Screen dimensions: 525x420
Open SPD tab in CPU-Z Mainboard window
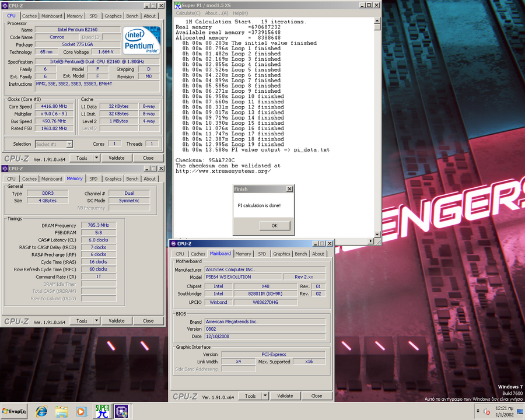tap(262, 254)
